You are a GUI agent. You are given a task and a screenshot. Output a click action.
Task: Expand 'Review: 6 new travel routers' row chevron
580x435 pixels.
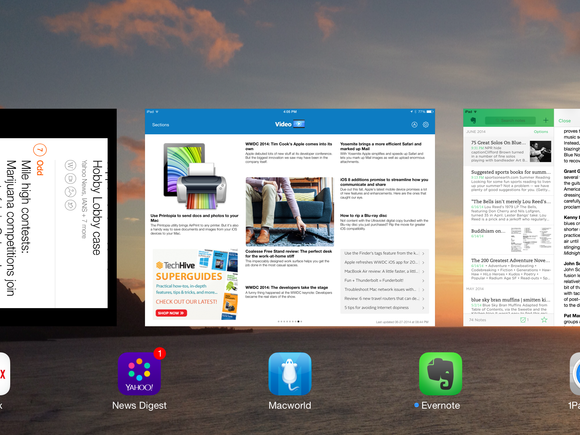tap(423, 299)
